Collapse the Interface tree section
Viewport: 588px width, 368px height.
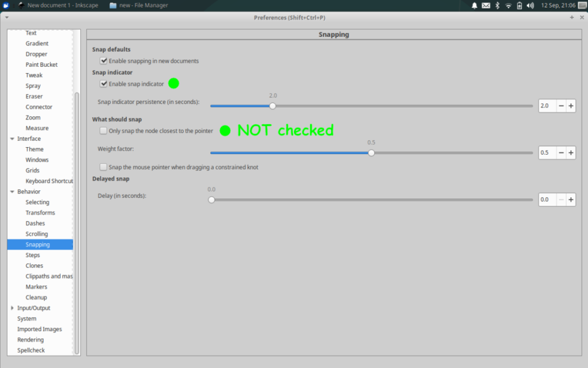click(x=12, y=139)
